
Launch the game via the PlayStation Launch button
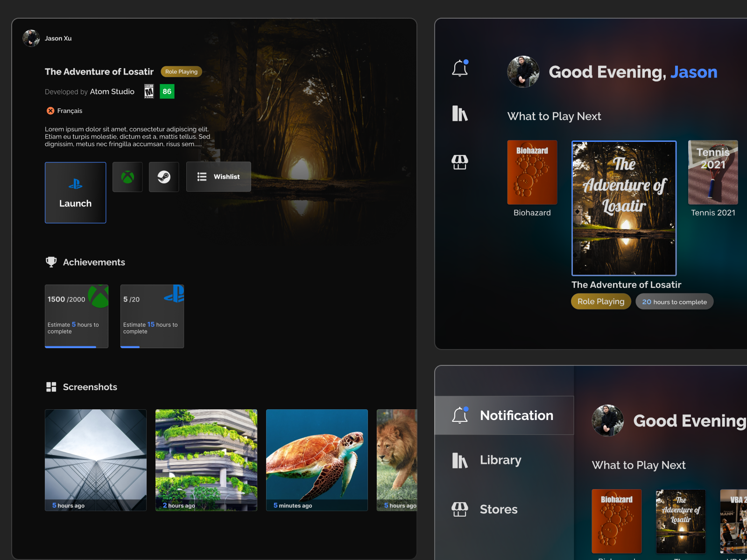pos(75,192)
